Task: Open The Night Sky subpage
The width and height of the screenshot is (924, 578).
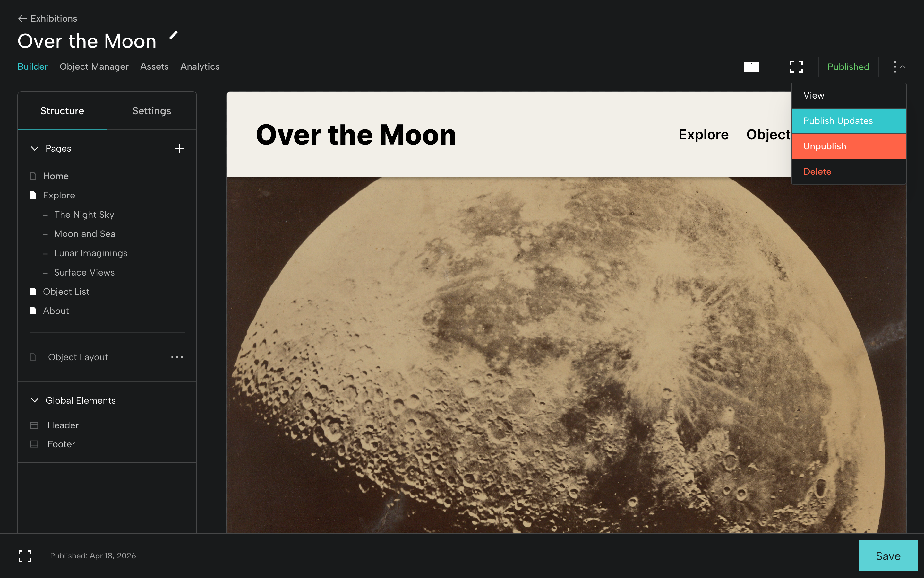Action: (x=84, y=215)
